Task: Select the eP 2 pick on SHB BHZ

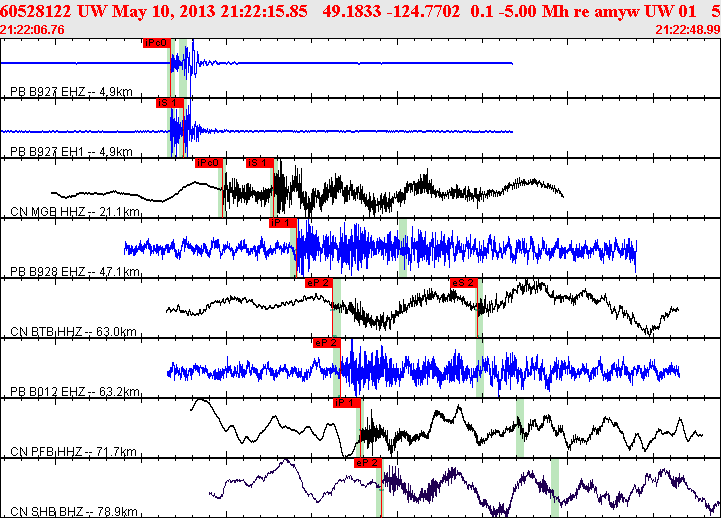Action: 368,463
